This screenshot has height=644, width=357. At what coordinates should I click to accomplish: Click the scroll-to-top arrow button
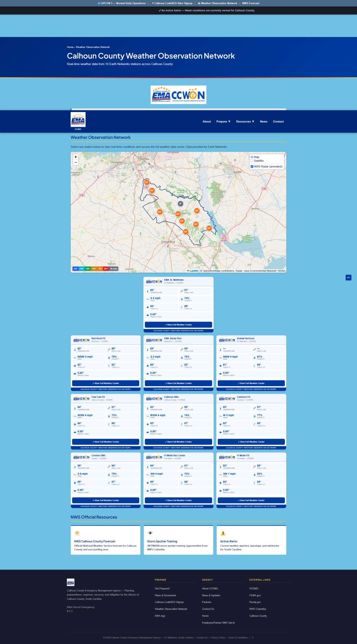click(349, 277)
